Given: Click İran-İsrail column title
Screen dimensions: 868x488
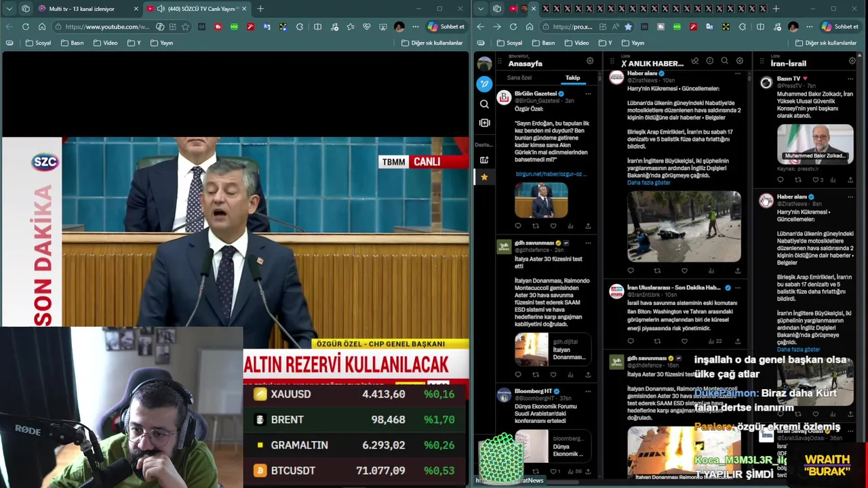Looking at the screenshot, I should [788, 64].
